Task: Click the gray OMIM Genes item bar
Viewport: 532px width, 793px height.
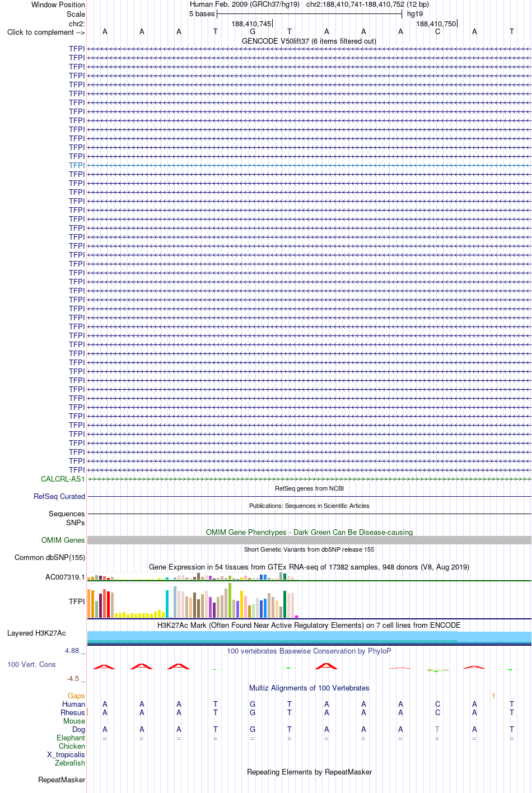Action: (x=309, y=540)
